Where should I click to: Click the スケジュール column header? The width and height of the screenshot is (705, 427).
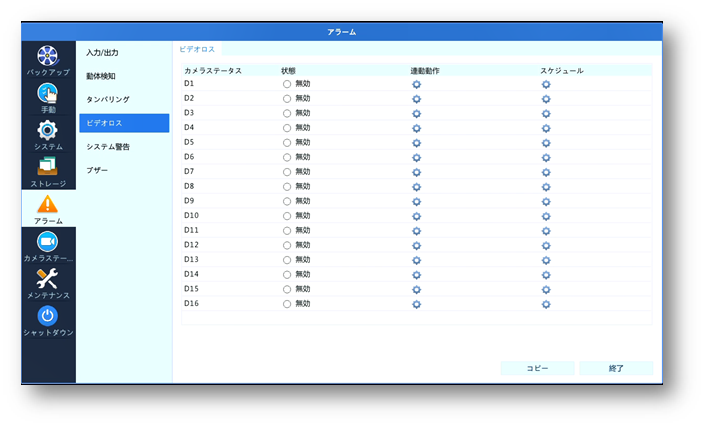(x=562, y=71)
